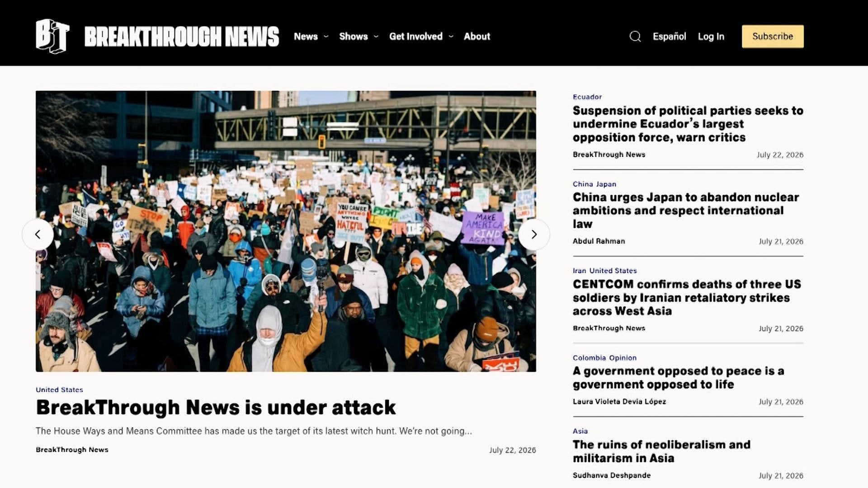Go to previous slide arrow
The height and width of the screenshot is (488, 868).
click(x=38, y=235)
